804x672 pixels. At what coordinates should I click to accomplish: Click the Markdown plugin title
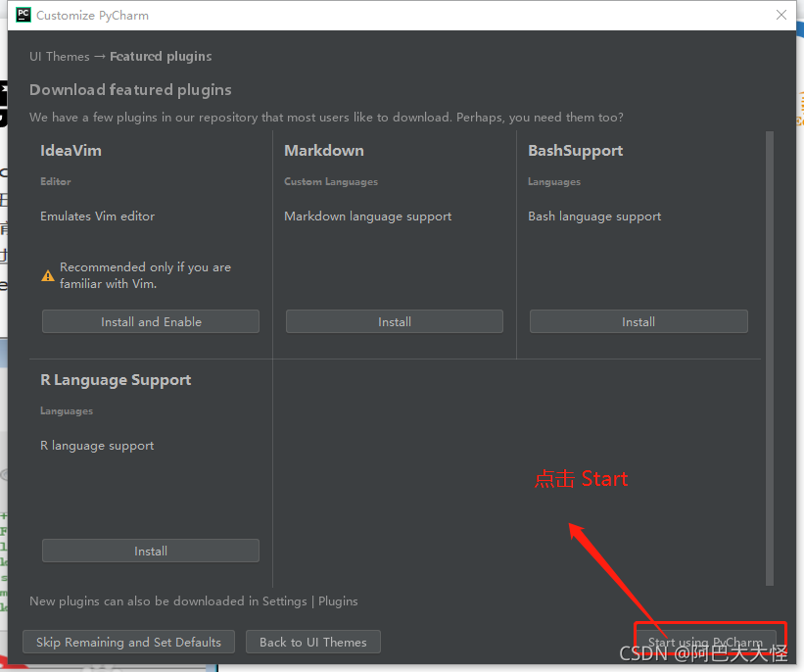[x=324, y=150]
